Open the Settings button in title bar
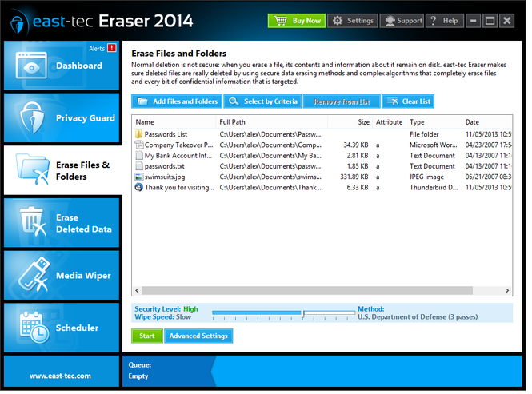This screenshot has width=532, height=394. click(353, 21)
